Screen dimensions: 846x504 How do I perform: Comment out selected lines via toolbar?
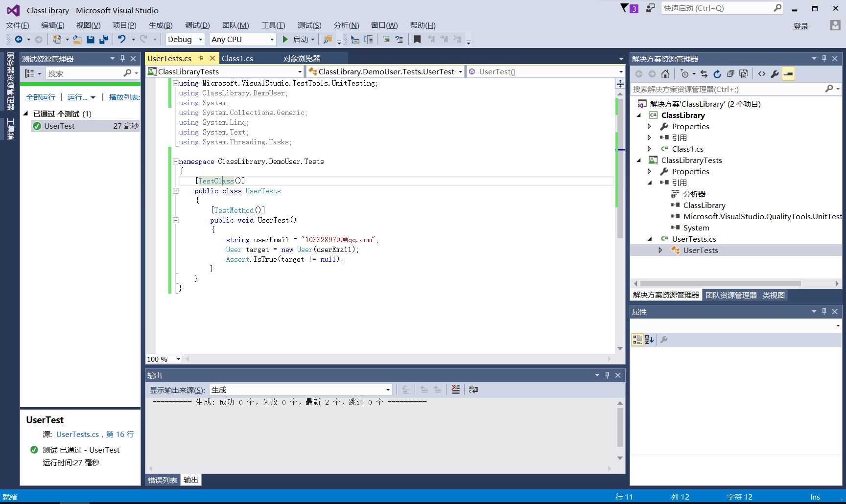pos(386,39)
